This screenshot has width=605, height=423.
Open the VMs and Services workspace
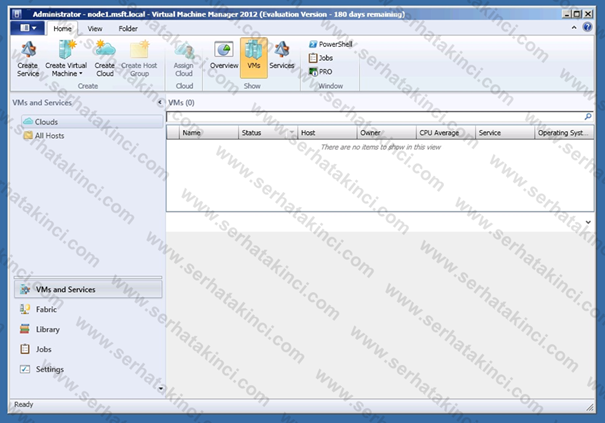[88, 289]
